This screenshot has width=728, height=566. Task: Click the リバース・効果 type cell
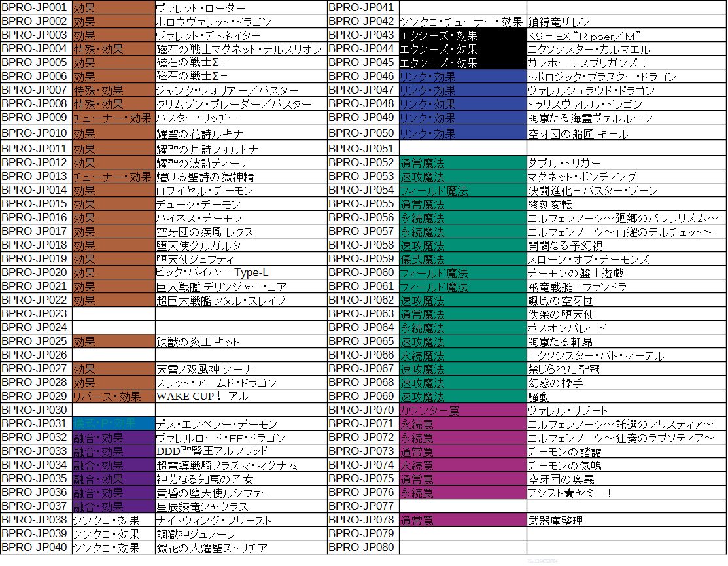113,396
